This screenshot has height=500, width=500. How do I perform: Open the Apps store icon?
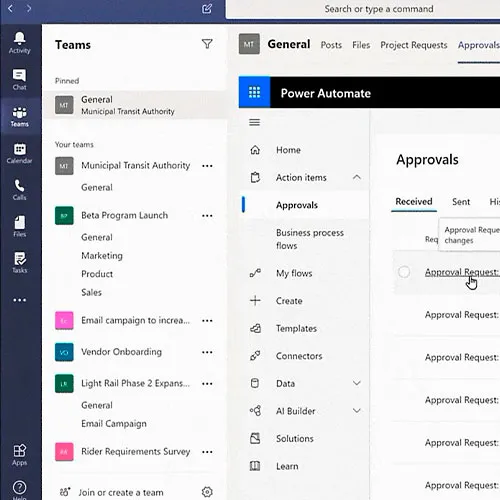20,455
